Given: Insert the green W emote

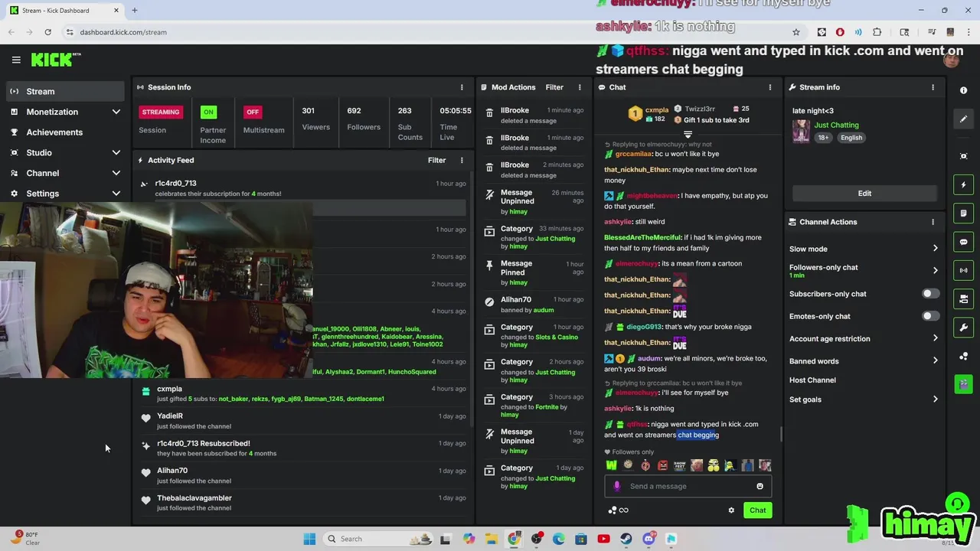Looking at the screenshot, I should pyautogui.click(x=611, y=465).
